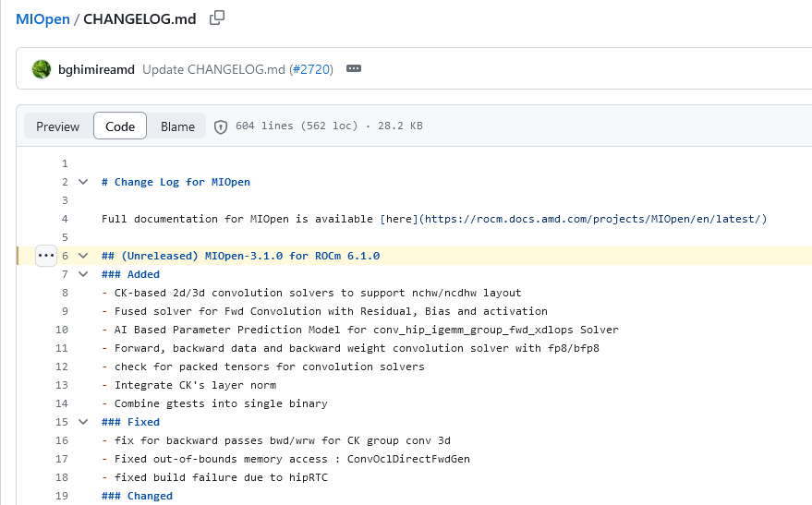Copy file path next to CHANGELOG.md
The image size is (812, 505).
point(217,18)
